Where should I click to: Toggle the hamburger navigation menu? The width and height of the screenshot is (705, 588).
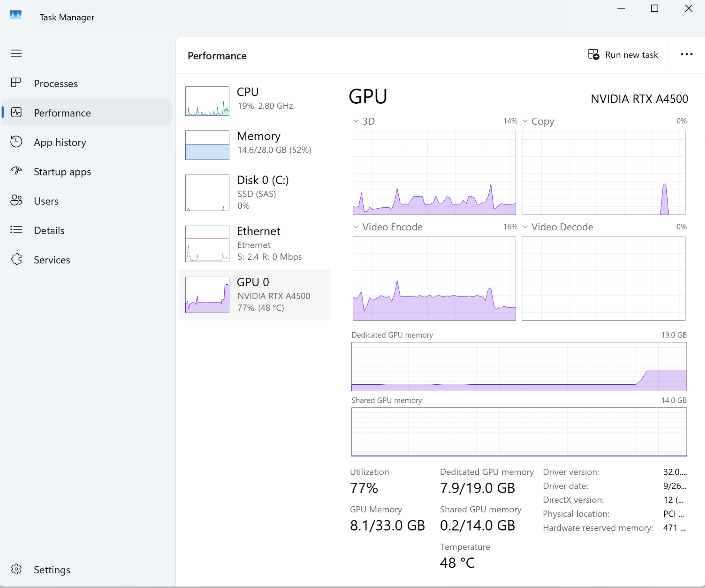[x=16, y=53]
